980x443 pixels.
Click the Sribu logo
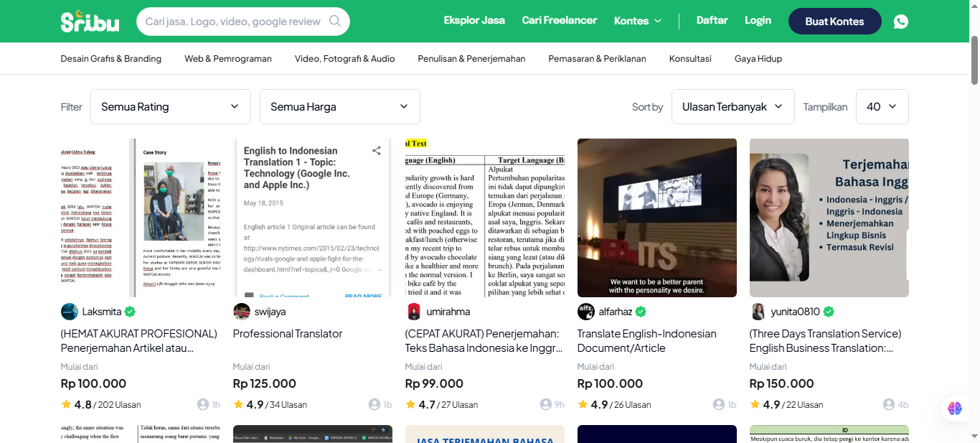click(90, 21)
